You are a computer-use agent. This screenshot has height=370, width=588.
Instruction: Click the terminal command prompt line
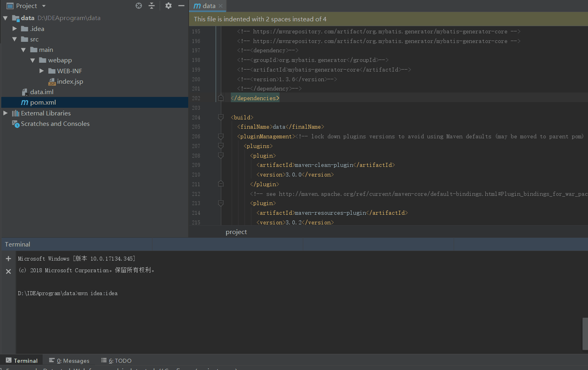coord(68,294)
